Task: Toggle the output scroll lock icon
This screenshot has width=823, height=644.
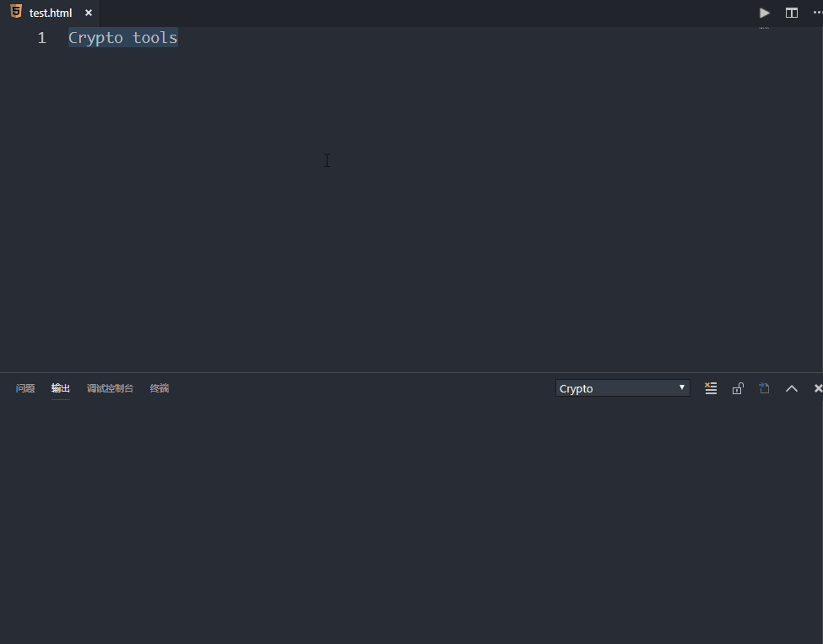Action: tap(738, 388)
